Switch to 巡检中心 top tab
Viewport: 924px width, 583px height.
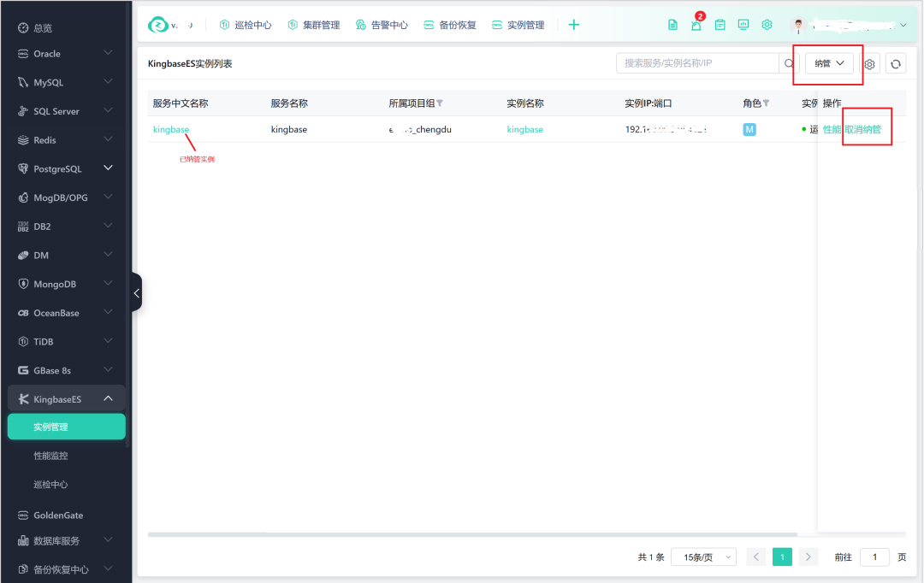point(246,26)
